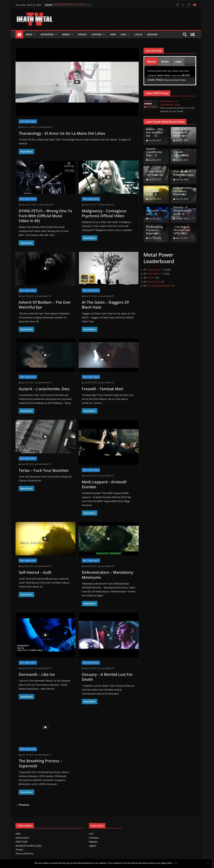Image resolution: width=214 pixels, height=868 pixels.
Task: Open the X (Twitter) social icon
Action: tap(183, 5)
